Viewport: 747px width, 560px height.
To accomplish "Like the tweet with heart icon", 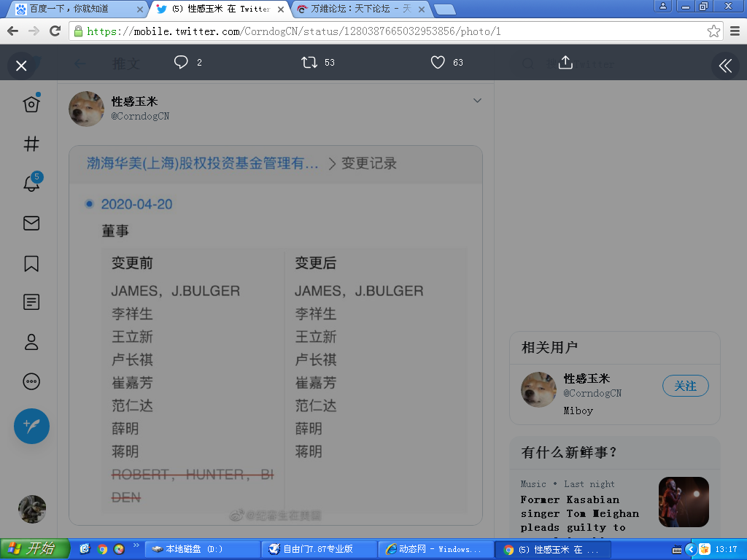I will (438, 63).
